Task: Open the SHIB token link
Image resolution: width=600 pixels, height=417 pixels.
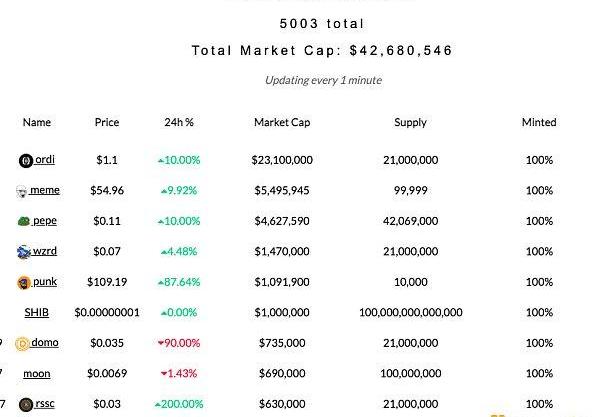Action: point(36,312)
